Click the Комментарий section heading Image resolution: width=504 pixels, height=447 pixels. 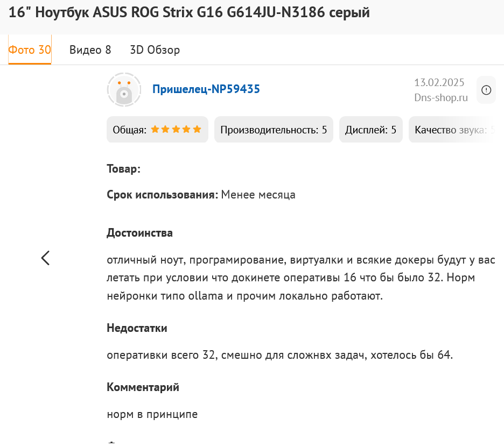[143, 387]
